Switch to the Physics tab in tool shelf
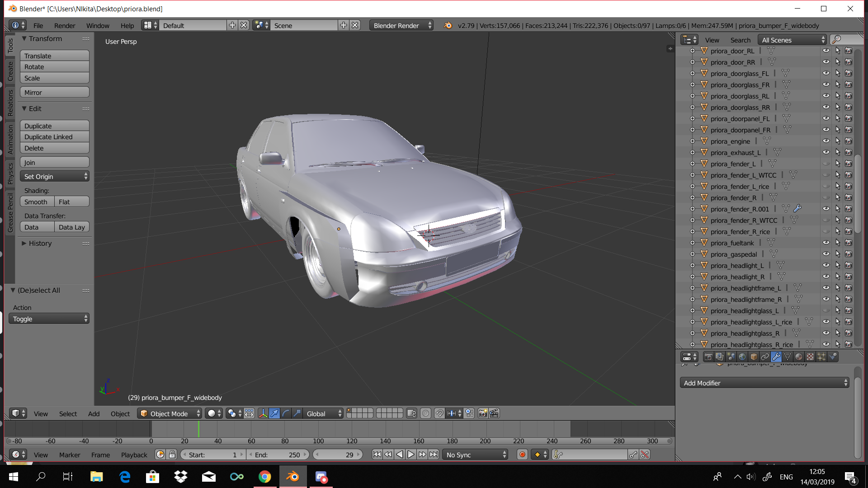Image resolution: width=868 pixels, height=488 pixels. pos(10,174)
